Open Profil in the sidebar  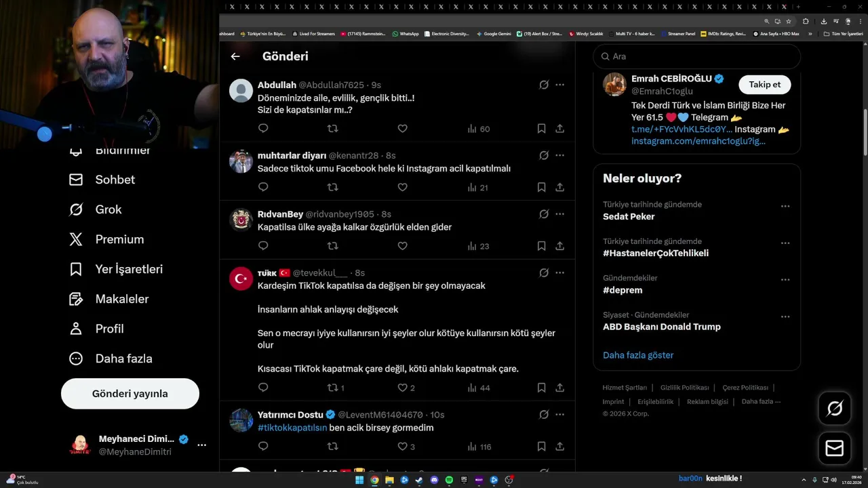click(x=96, y=329)
